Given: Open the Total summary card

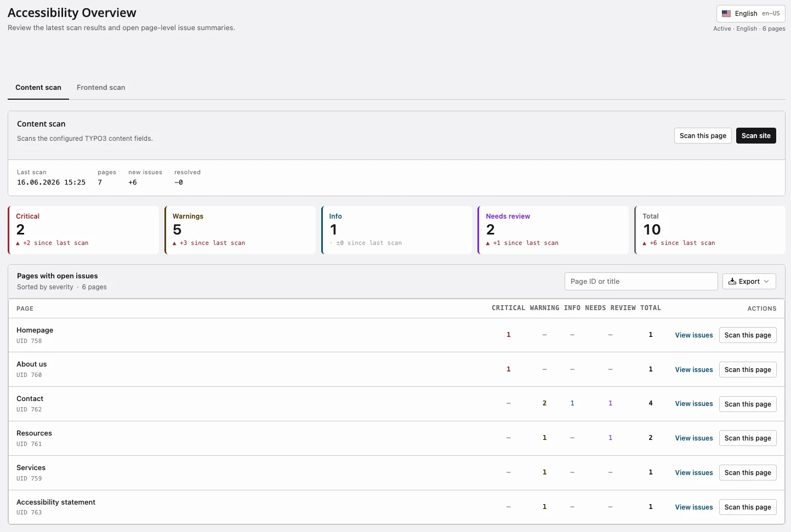Looking at the screenshot, I should click(710, 230).
